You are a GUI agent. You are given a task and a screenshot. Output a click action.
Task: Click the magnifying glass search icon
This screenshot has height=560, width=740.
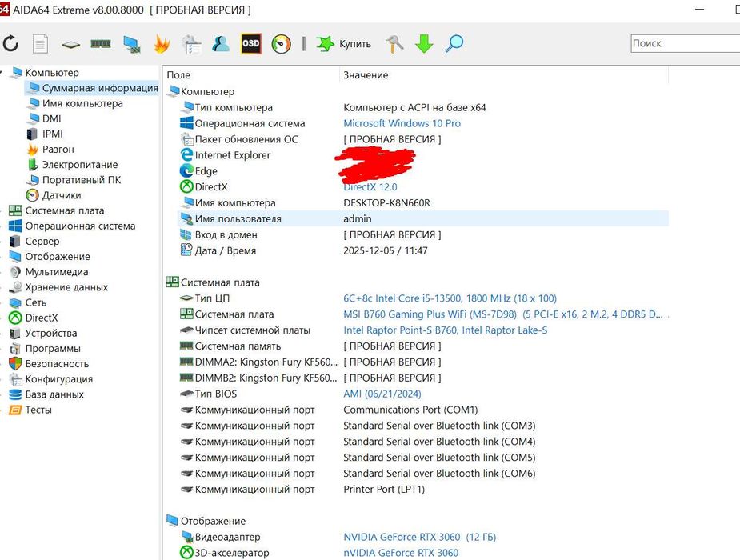pyautogui.click(x=454, y=43)
